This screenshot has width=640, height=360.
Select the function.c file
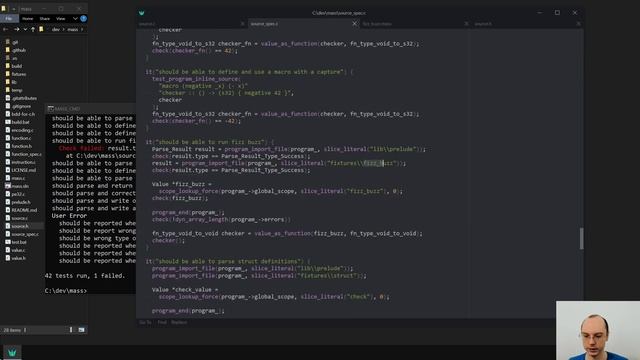pyautogui.click(x=21, y=138)
